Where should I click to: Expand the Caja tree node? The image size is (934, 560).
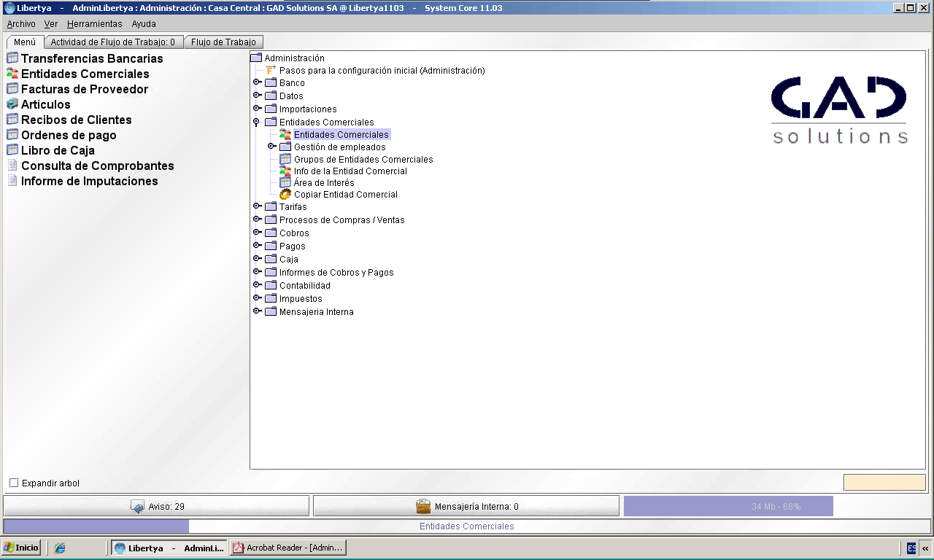point(257,259)
